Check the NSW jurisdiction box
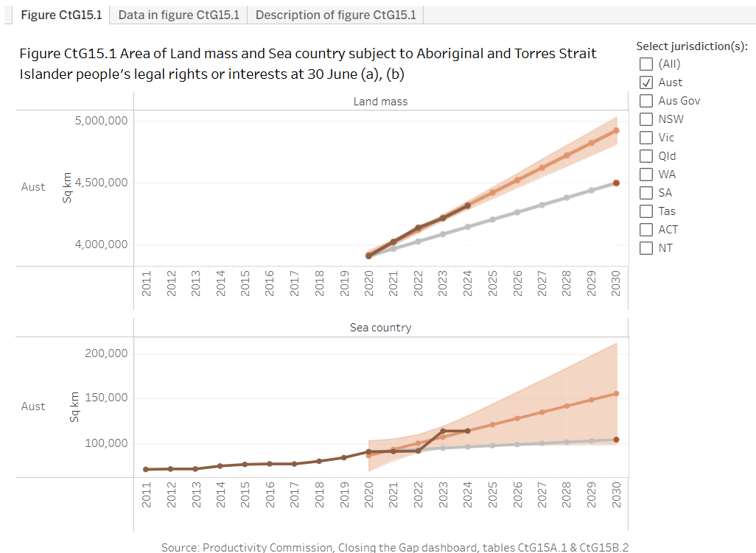756x553 pixels. (646, 119)
